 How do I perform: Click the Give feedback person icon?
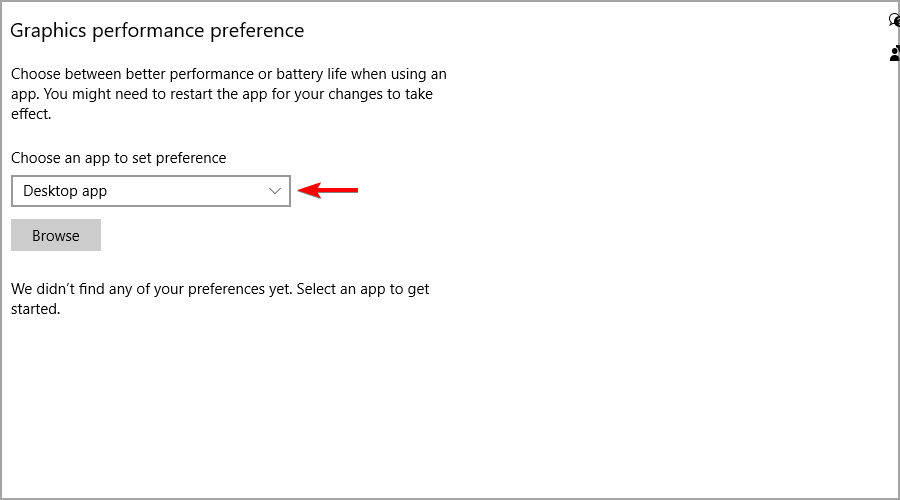pos(894,54)
